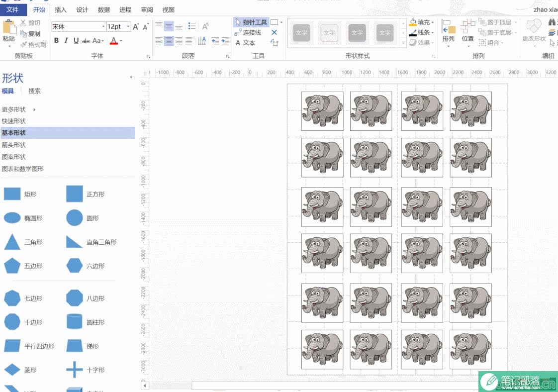Viewport: 558px width, 392px height.
Task: Toggle justify text alignment
Action: pyautogui.click(x=188, y=41)
